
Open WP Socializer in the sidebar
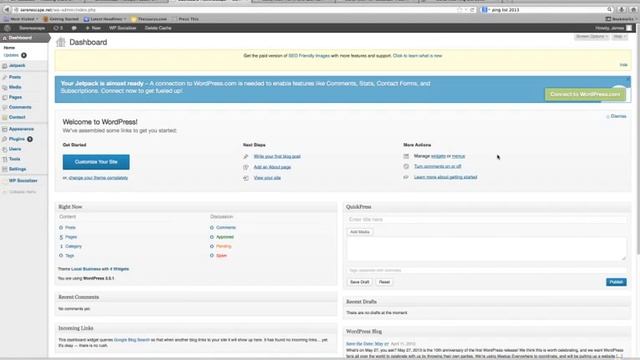23,180
